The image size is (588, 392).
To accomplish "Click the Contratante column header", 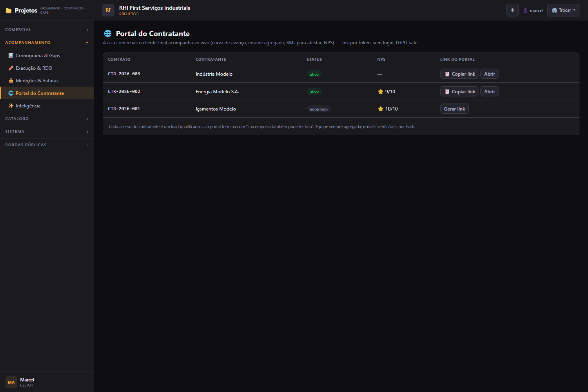I will [211, 60].
